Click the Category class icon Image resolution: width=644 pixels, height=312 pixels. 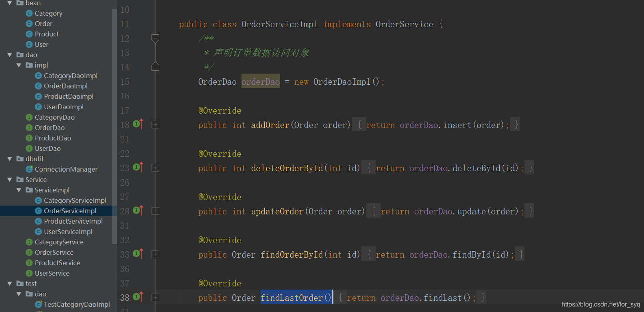[29, 13]
